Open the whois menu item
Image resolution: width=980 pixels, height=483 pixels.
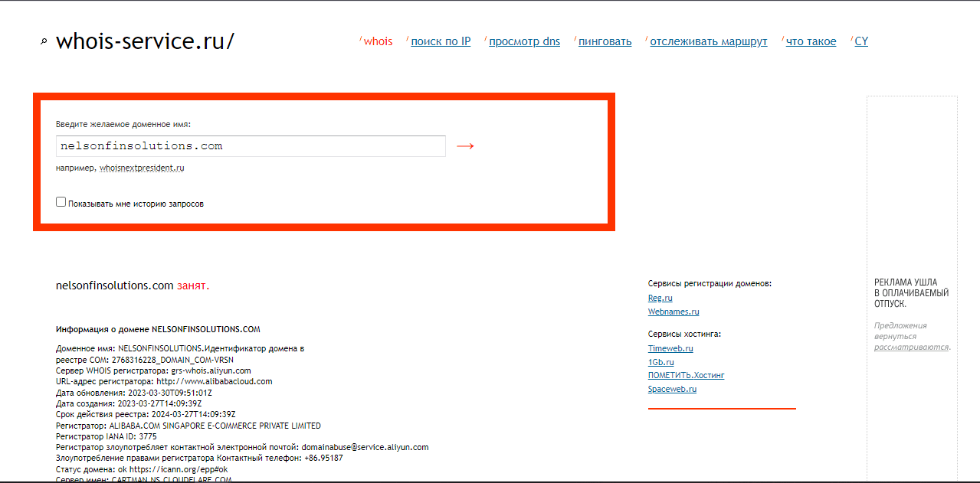pos(378,41)
